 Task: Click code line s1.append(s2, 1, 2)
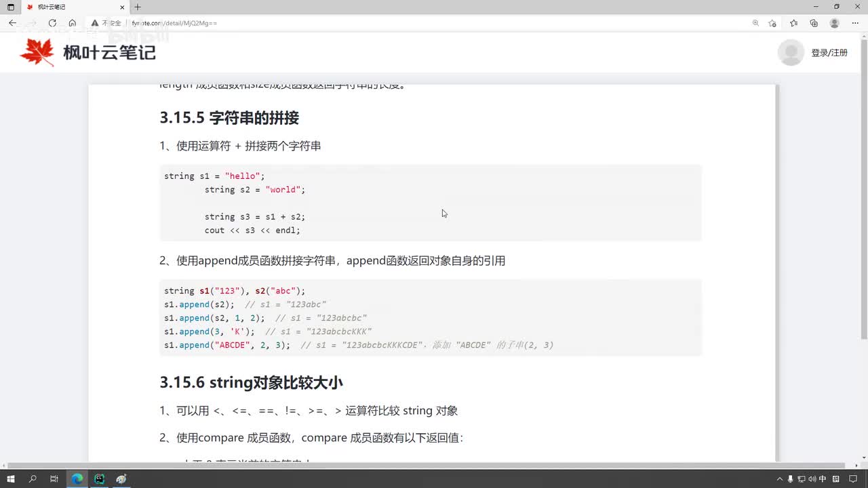coord(214,318)
